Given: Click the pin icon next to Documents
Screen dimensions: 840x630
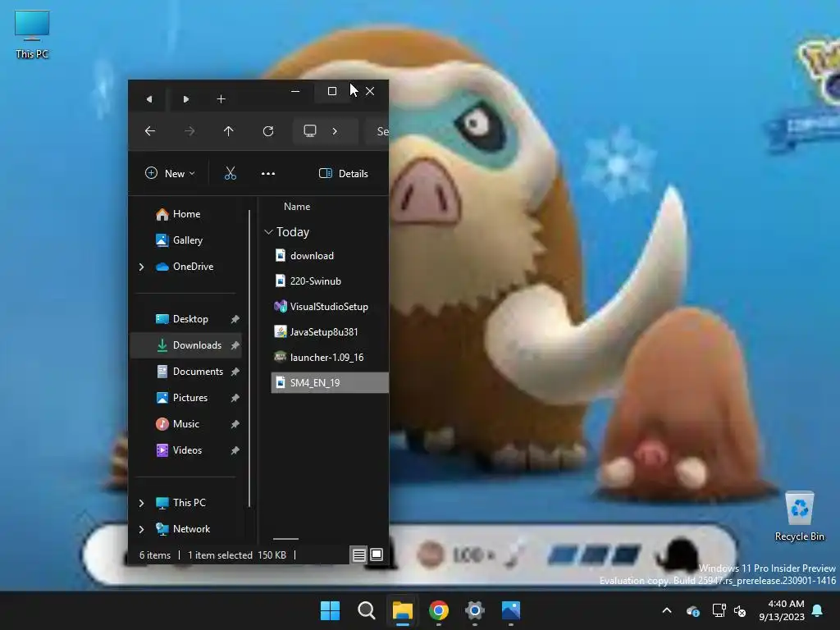Looking at the screenshot, I should 235,372.
